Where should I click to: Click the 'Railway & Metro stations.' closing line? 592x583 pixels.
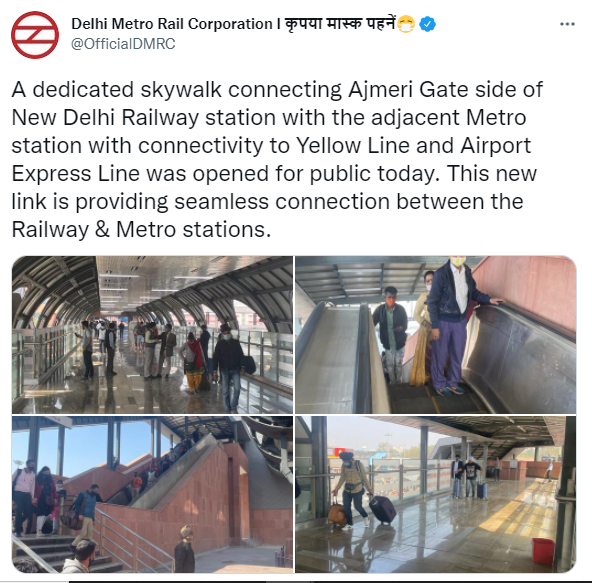141,229
